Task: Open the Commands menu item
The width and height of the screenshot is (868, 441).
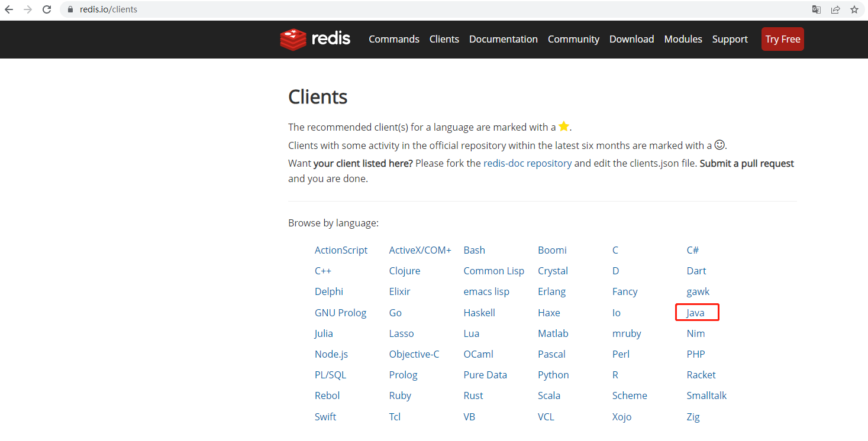Action: point(394,39)
